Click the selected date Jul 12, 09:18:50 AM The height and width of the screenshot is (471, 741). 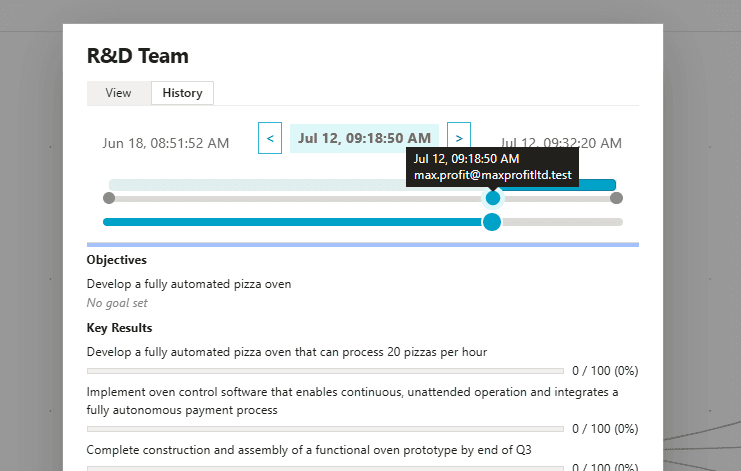[364, 138]
